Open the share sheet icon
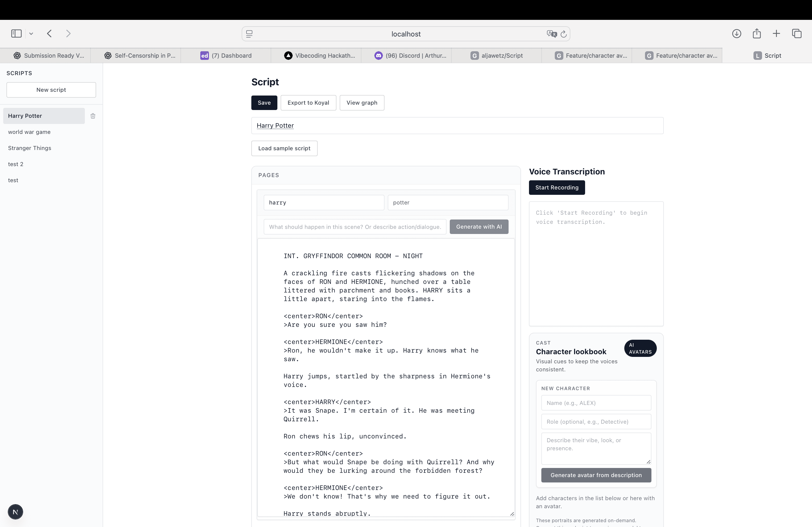Image resolution: width=812 pixels, height=527 pixels. [x=757, y=33]
